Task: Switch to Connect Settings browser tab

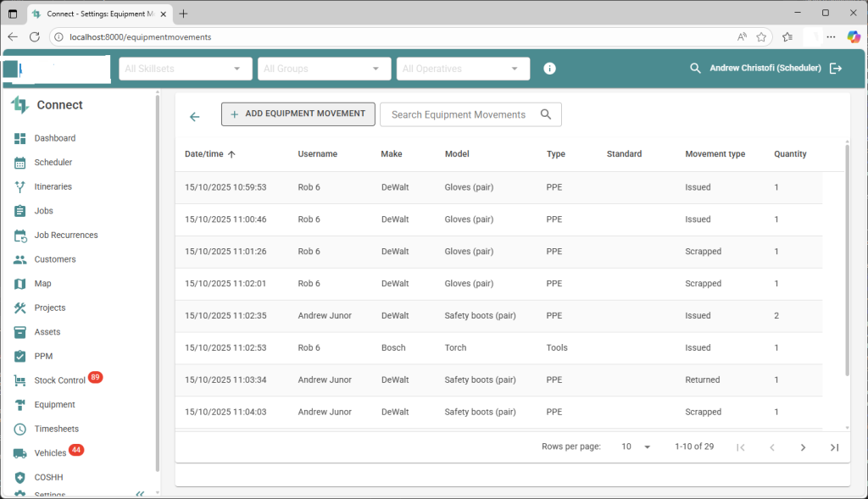Action: (100, 14)
